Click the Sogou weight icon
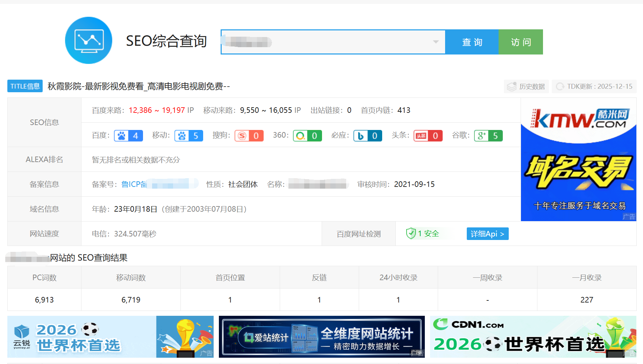643x364 pixels. pyautogui.click(x=242, y=136)
